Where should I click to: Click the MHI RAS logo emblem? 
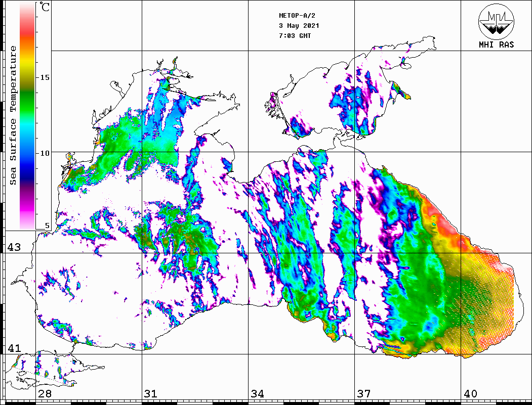point(496,21)
